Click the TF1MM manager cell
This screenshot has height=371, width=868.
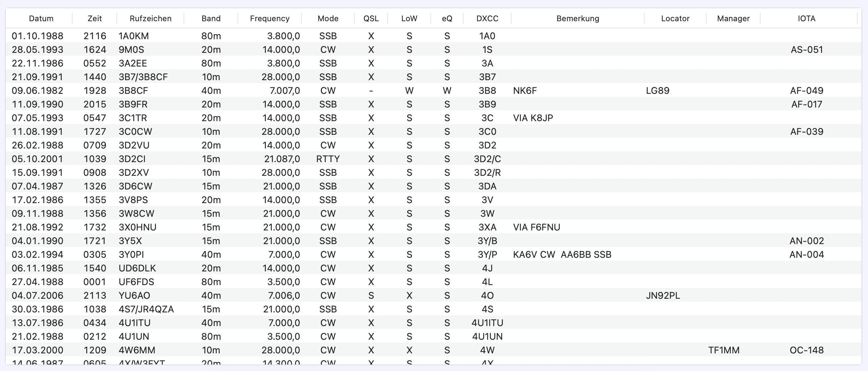tap(724, 350)
